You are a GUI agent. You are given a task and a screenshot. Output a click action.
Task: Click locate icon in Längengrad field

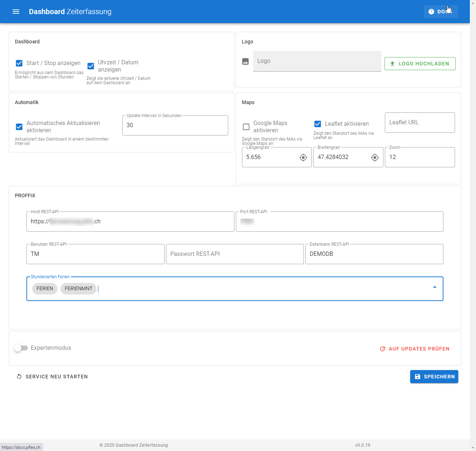click(303, 158)
